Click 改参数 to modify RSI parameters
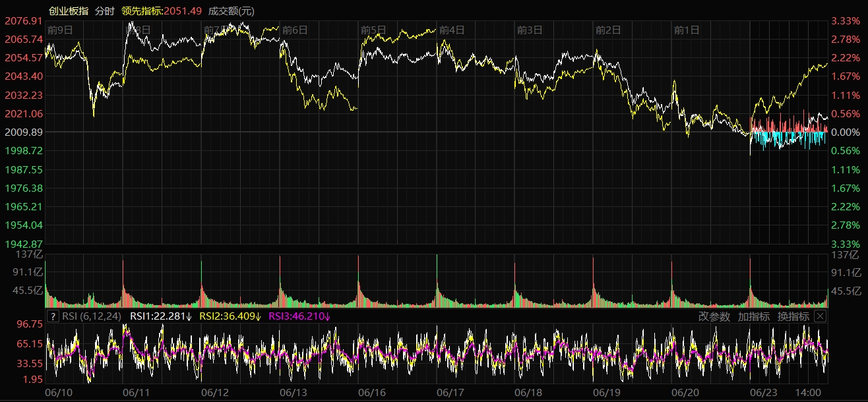Image resolution: width=868 pixels, height=402 pixels. 714,316
